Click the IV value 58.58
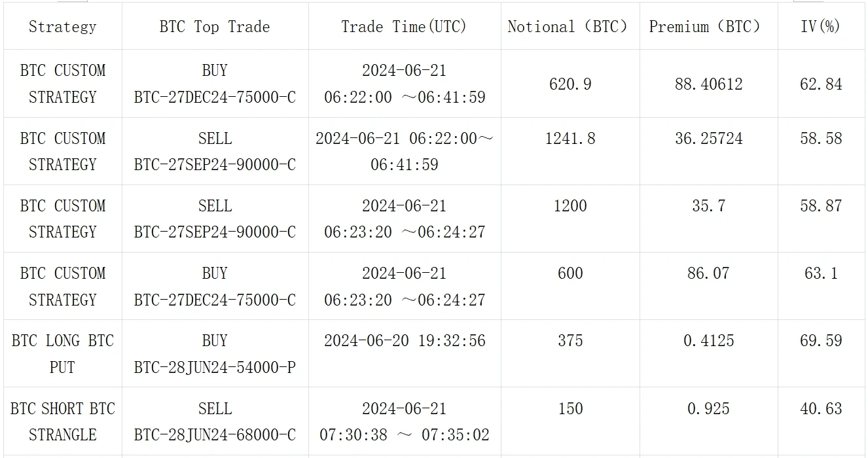The image size is (868, 458). [821, 139]
